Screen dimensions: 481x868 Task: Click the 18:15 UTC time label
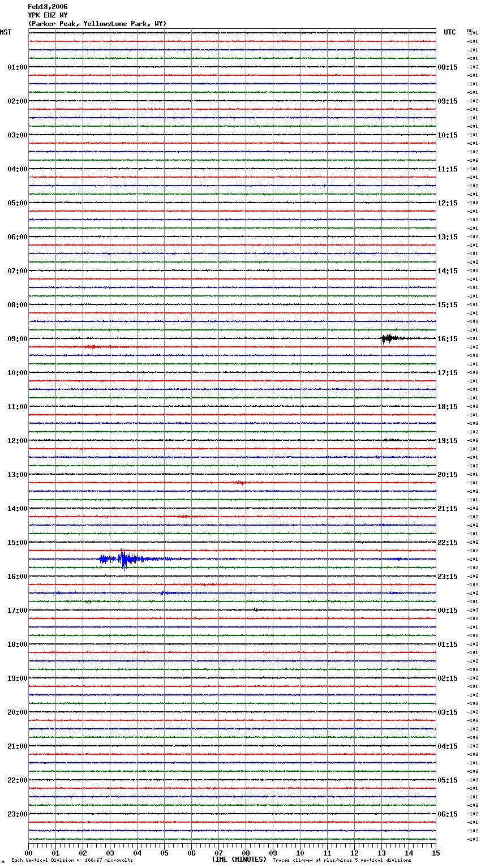click(448, 407)
